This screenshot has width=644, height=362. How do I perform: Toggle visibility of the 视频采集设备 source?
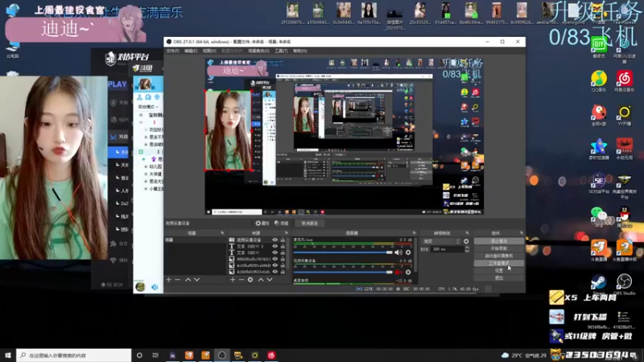275,240
